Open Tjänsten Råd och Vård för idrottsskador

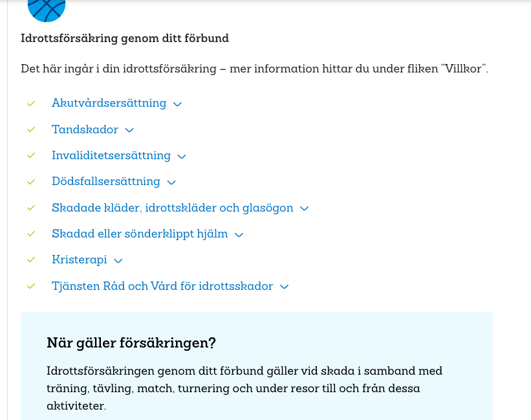tap(162, 286)
